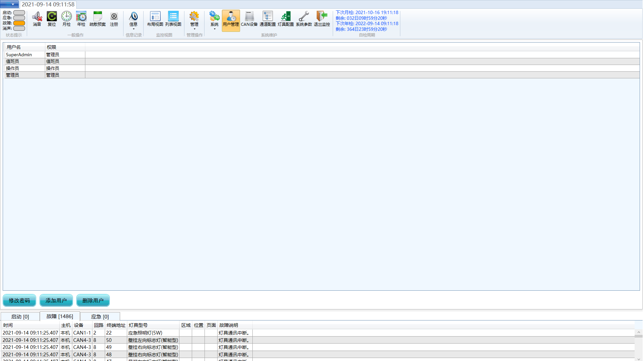Screen dimensions: 644x361
Task: Click the orange 故障 status indicator
Action: [19, 23]
